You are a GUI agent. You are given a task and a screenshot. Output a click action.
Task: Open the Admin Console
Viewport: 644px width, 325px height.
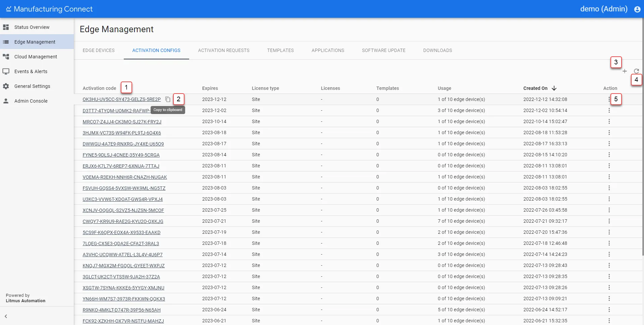click(x=37, y=101)
